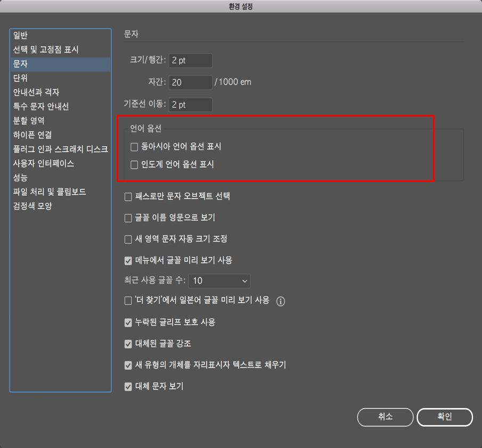
Task: Open 사용자 인터페이스 preferences
Action: tap(60, 163)
